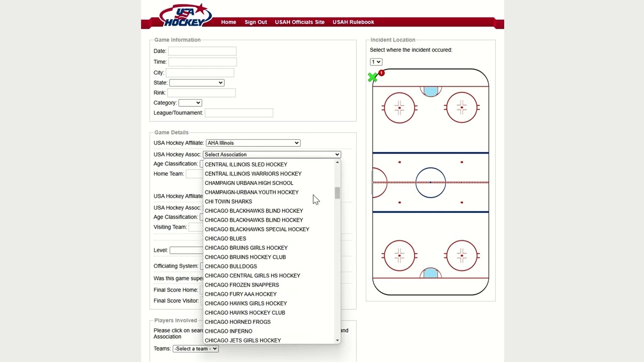Click Sign Out in navigation
644x362 pixels.
pyautogui.click(x=256, y=22)
